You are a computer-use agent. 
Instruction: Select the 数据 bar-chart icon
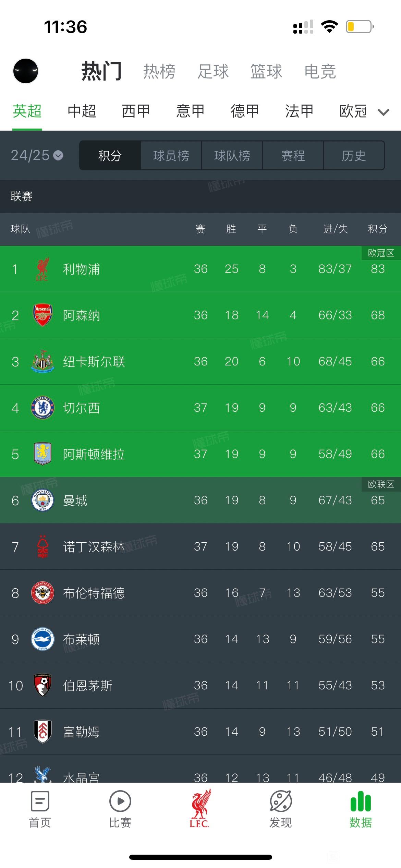(x=361, y=801)
